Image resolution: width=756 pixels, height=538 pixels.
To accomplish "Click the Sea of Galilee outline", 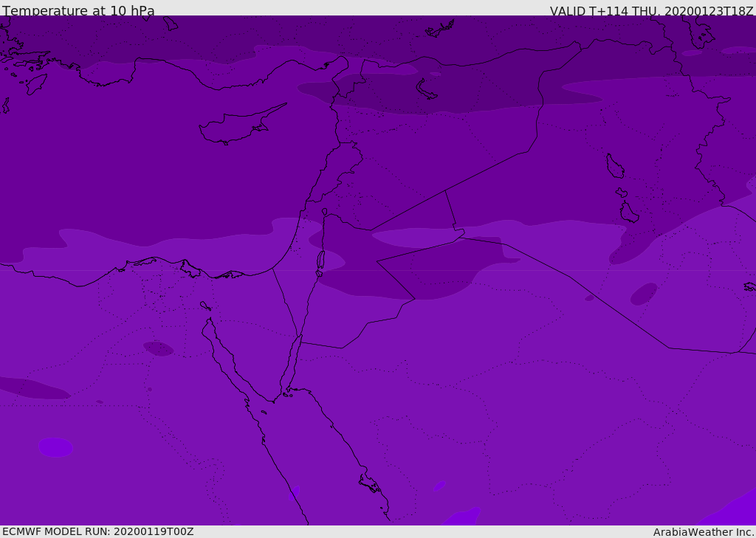I will [x=324, y=212].
